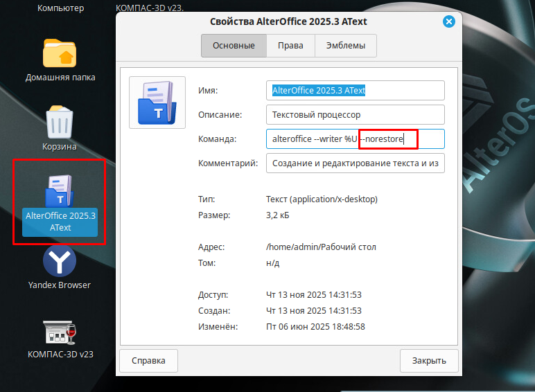Close the properties dialog with X icon
The width and height of the screenshot is (535, 392).
coord(449,21)
